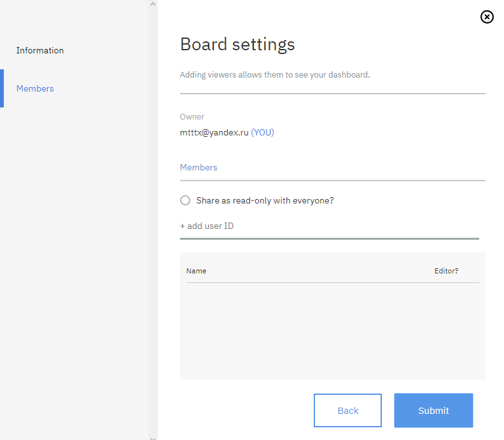Click the sidebar scroll up arrow
Image resolution: width=504 pixels, height=440 pixels.
153,4
